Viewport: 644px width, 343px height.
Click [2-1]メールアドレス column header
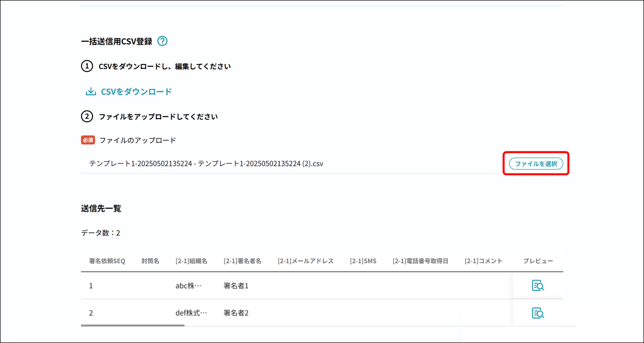coord(306,261)
